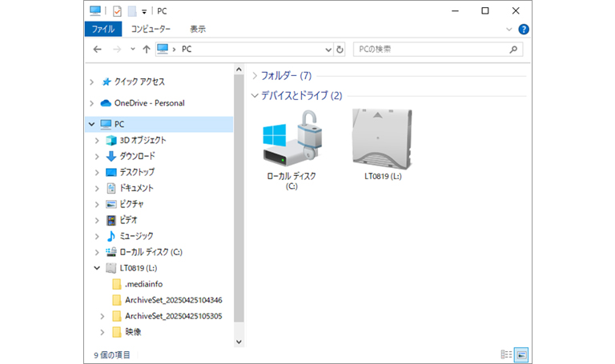Select ドキュメント in the sidebar
The width and height of the screenshot is (615, 364).
136,188
